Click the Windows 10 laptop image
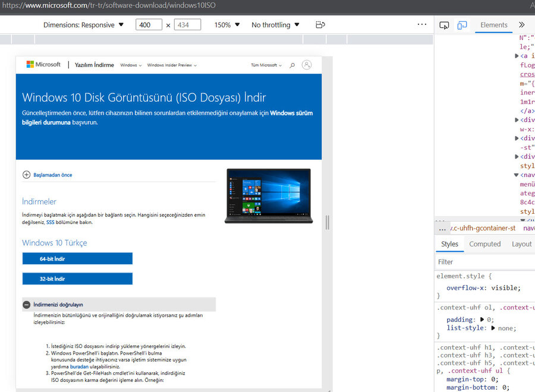Image resolution: width=535 pixels, height=392 pixels. (x=269, y=196)
